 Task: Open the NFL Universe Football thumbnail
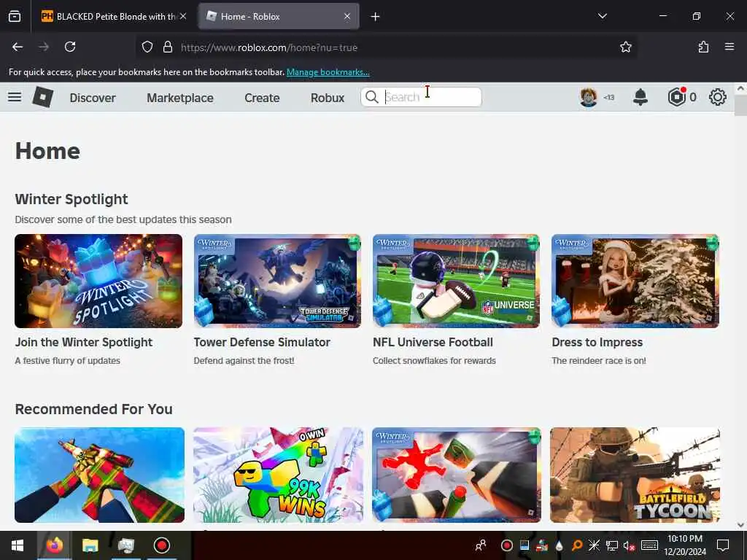[x=457, y=281]
